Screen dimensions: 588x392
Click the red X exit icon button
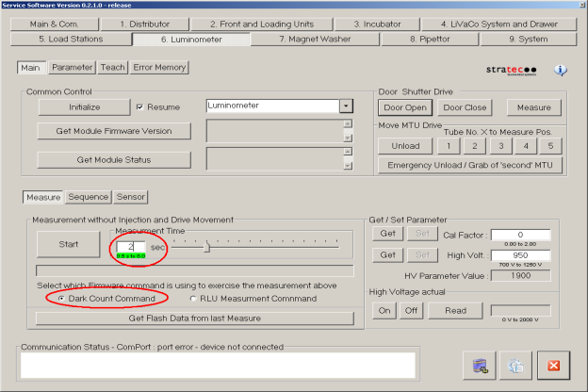click(554, 365)
